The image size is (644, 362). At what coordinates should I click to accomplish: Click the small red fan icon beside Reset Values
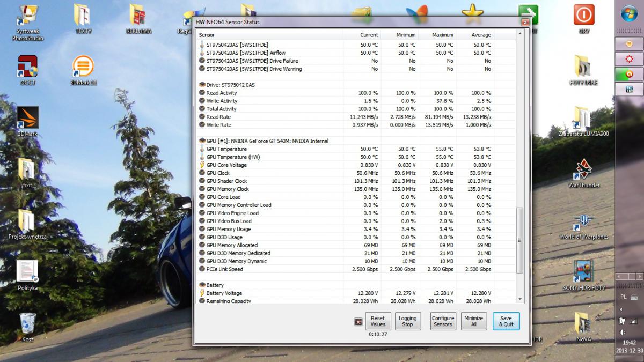click(358, 322)
